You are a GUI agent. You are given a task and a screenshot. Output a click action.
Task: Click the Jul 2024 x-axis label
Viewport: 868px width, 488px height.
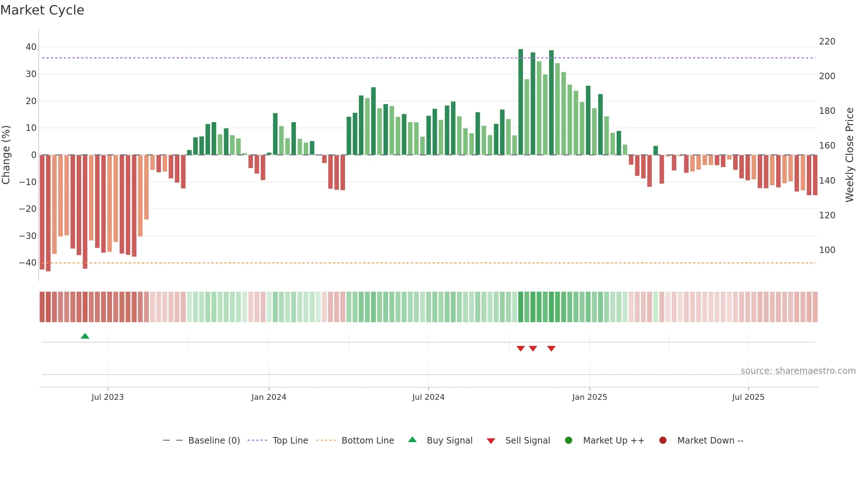coord(429,397)
